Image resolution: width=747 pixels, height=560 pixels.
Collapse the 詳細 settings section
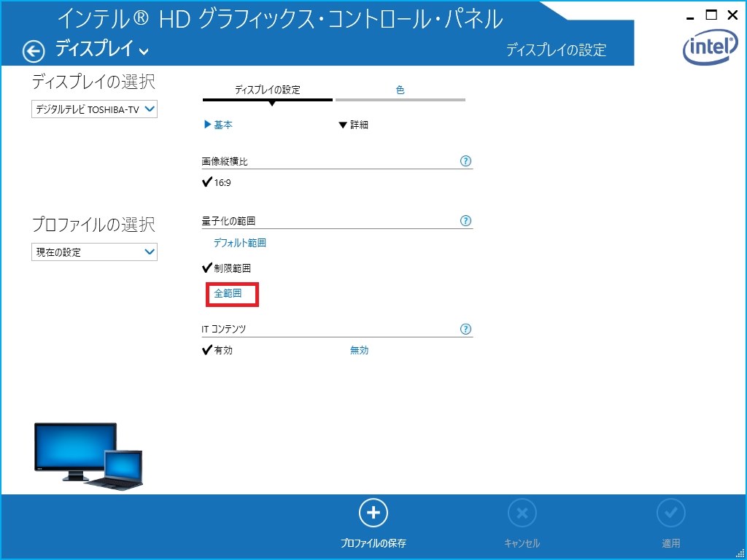353,125
